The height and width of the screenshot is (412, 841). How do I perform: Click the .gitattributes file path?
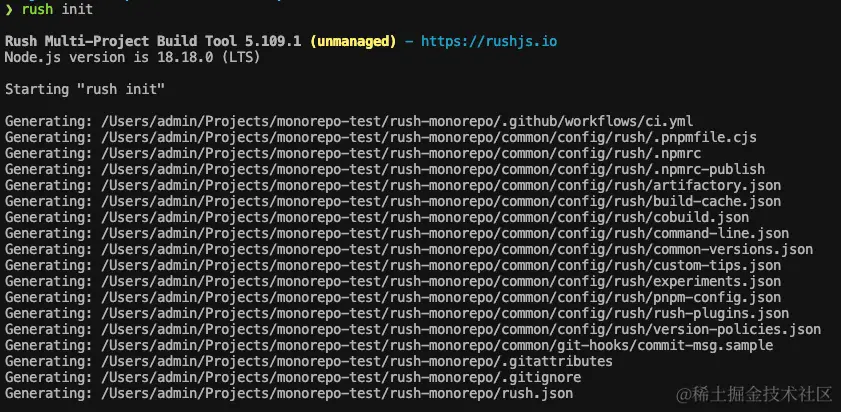[x=357, y=362]
